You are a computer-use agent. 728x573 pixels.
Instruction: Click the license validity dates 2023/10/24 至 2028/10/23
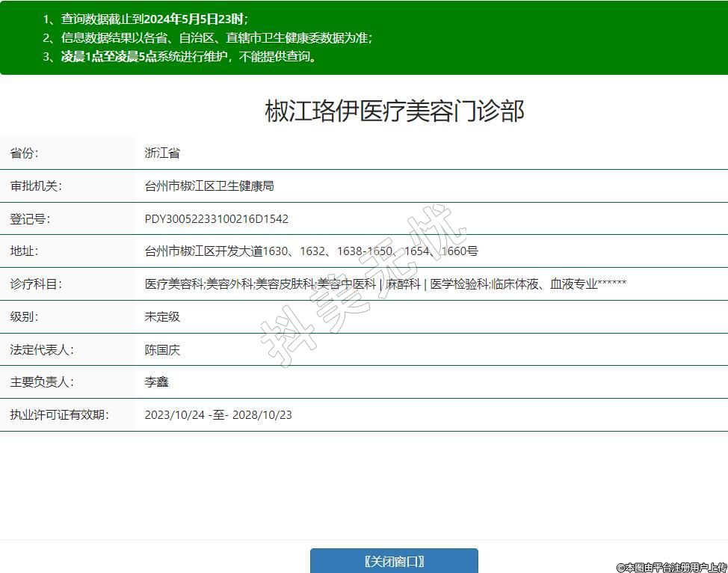click(x=218, y=415)
